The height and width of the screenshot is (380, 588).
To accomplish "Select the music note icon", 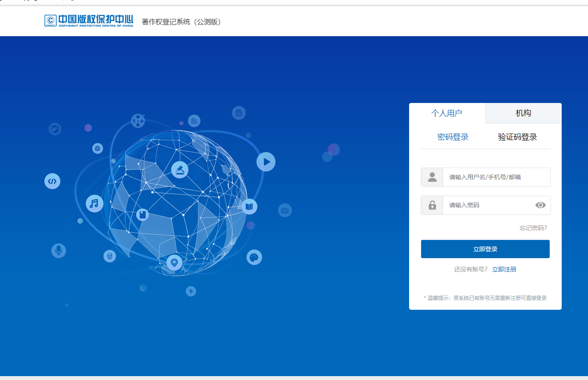I will (94, 203).
